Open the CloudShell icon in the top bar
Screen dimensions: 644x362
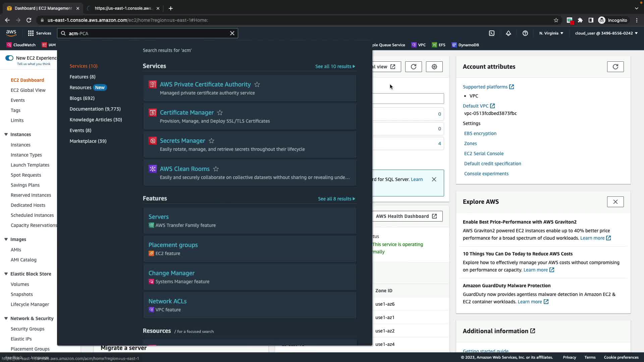click(x=492, y=33)
